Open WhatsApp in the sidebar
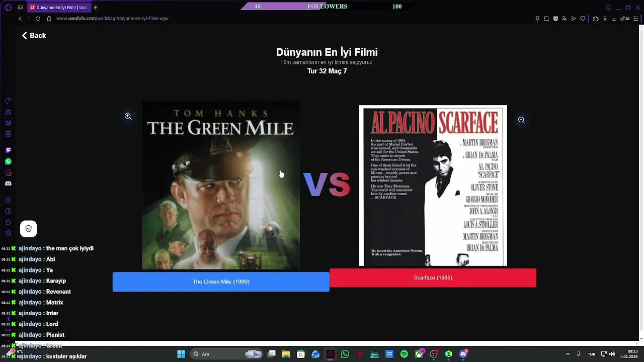 pyautogui.click(x=8, y=161)
